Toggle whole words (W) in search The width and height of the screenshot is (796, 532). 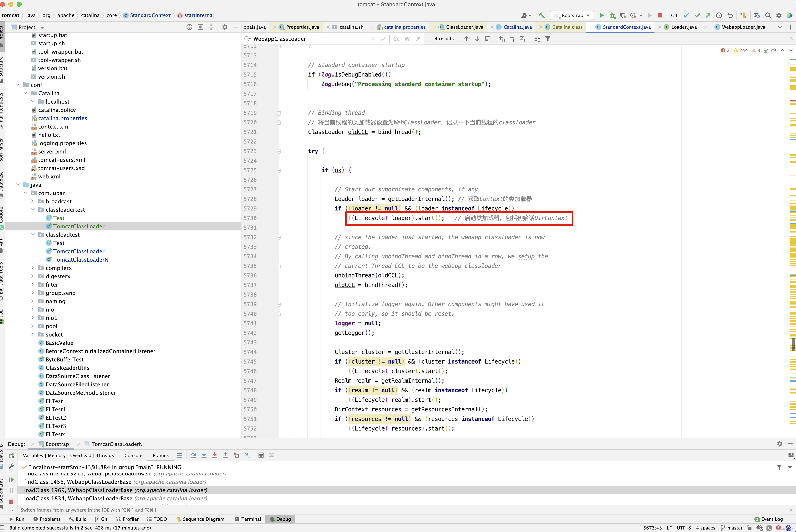407,39
